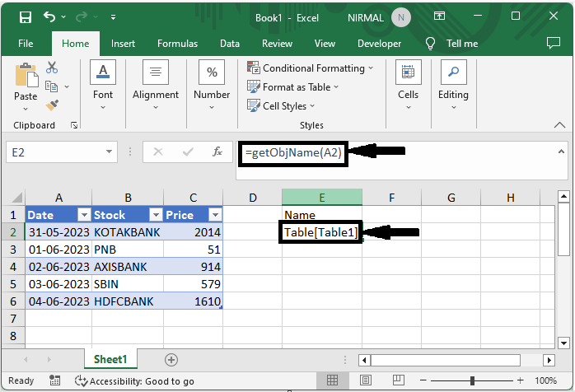Expand the Name Box dropdown arrow
Viewport: 575px width, 392px height.
pyautogui.click(x=109, y=152)
